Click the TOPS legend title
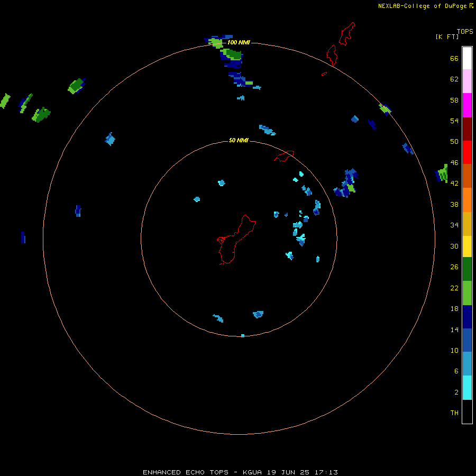The height and width of the screenshot is (476, 476). [465, 31]
